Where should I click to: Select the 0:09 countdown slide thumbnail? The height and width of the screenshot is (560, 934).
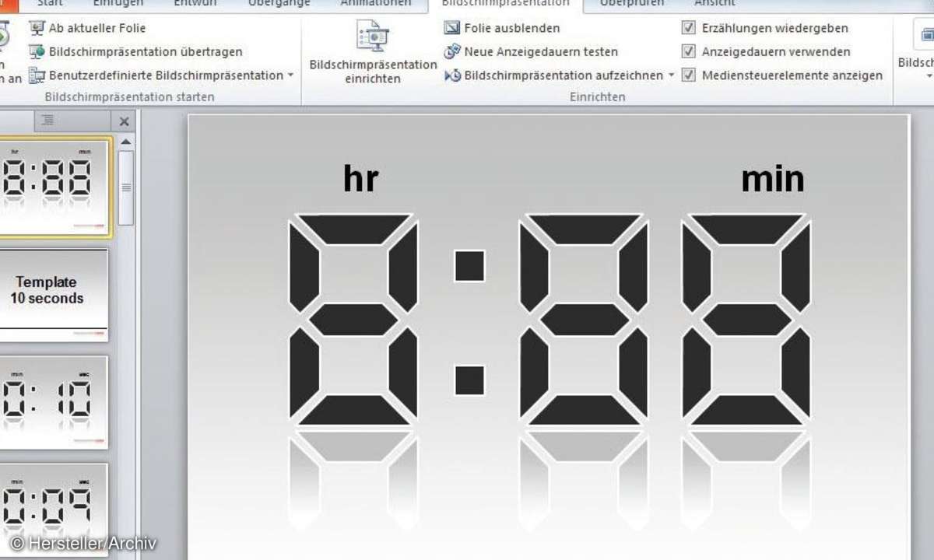coord(53,509)
